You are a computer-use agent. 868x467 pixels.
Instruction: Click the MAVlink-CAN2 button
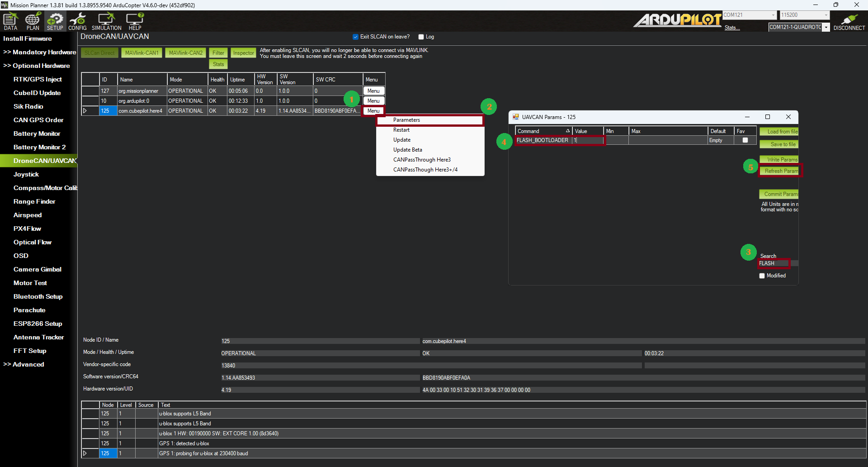[186, 53]
